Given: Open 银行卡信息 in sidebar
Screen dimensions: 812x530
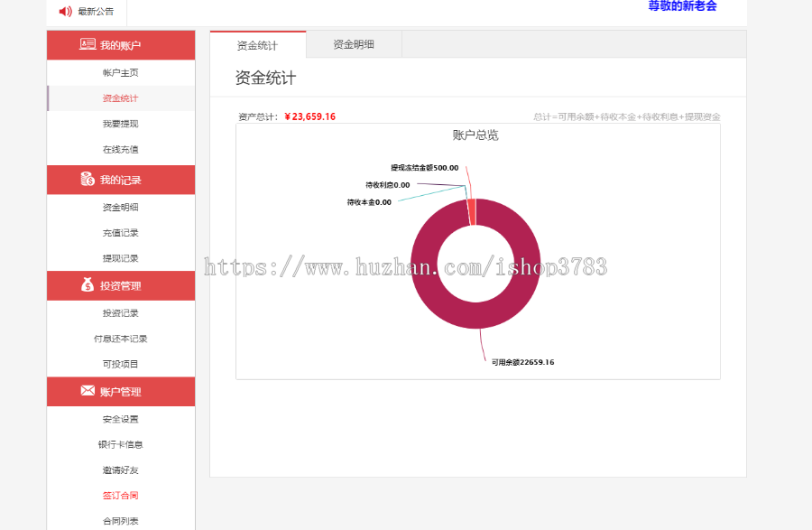Looking at the screenshot, I should click(x=120, y=444).
